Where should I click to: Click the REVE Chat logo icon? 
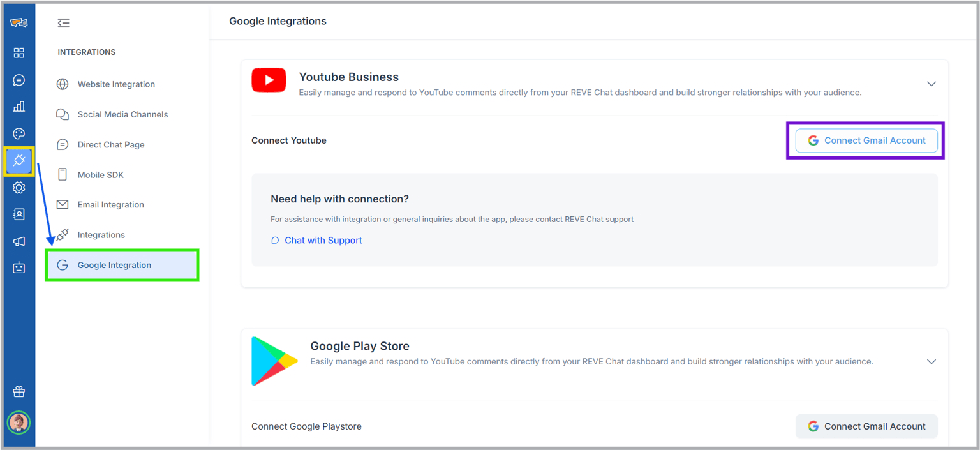tap(19, 23)
